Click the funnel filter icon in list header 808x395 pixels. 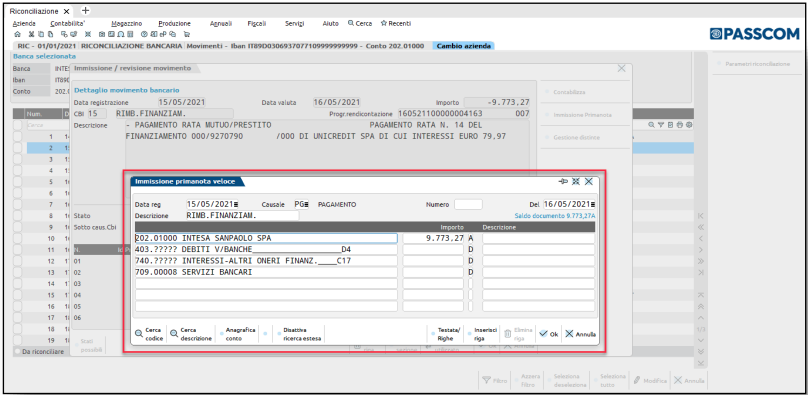(x=660, y=125)
